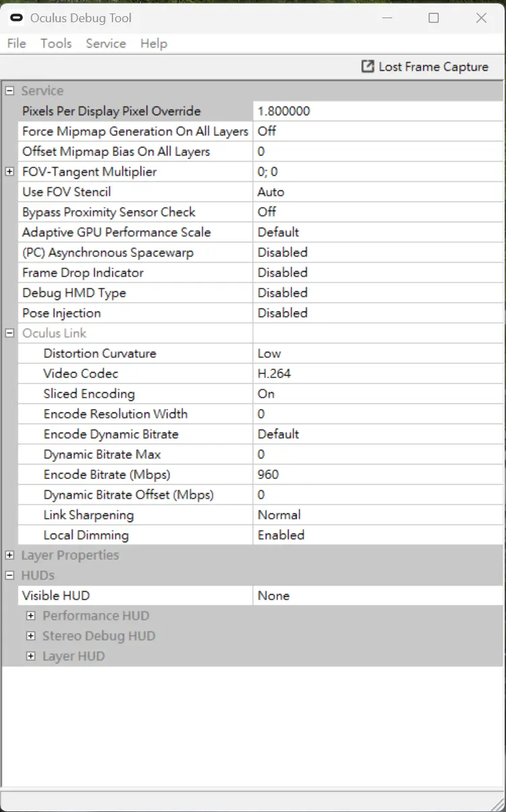506x812 pixels.
Task: Select the Oculus Link section header
Action: pos(55,333)
